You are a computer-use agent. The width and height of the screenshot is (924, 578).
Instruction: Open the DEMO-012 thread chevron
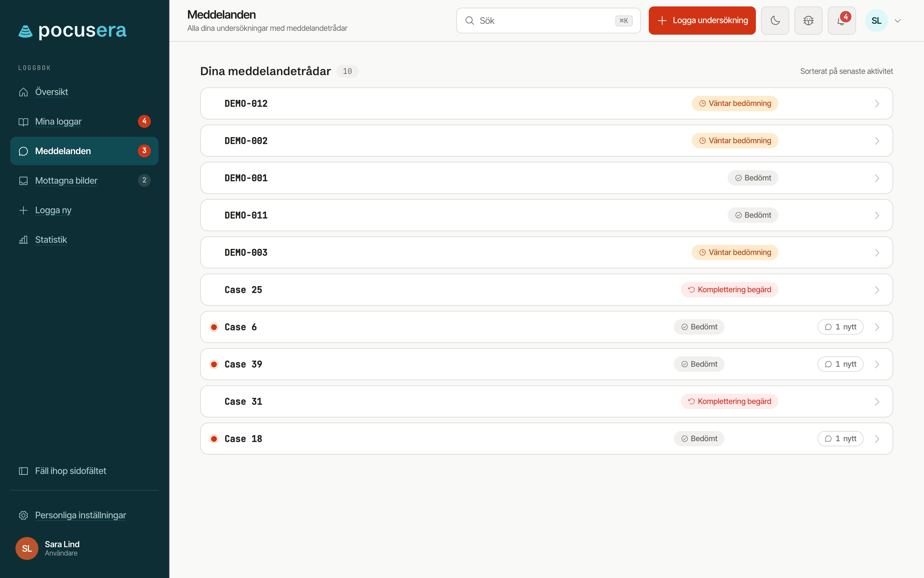tap(877, 104)
